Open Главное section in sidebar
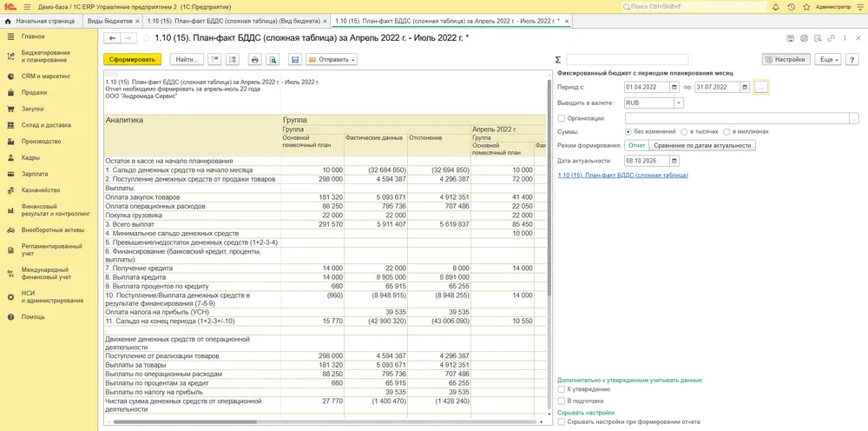 [33, 36]
